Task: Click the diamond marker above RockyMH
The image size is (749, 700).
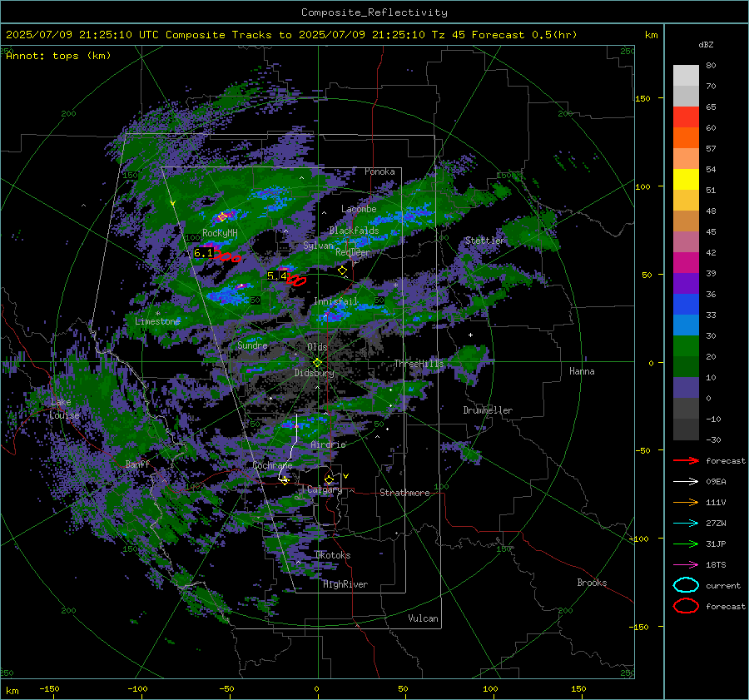Action: [x=221, y=217]
